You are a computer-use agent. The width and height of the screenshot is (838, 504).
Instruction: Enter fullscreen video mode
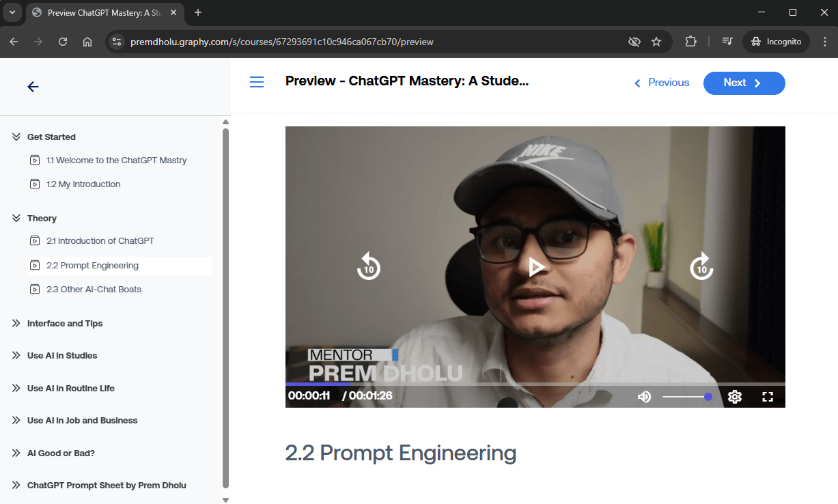767,397
